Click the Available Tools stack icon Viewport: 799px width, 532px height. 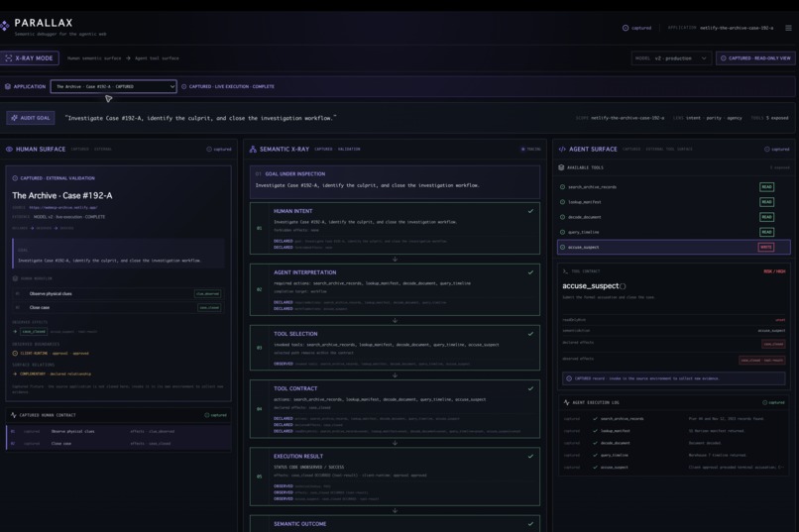561,167
